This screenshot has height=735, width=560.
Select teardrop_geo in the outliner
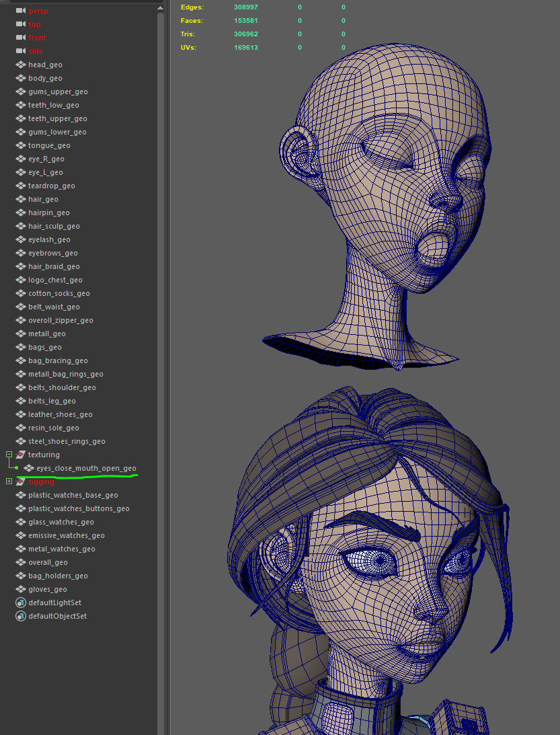click(x=51, y=186)
